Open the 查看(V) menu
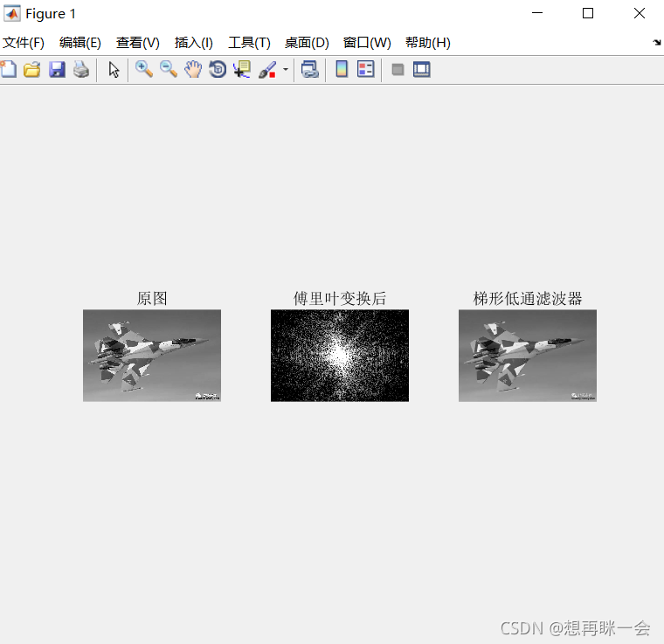This screenshot has height=644, width=664. 138,43
